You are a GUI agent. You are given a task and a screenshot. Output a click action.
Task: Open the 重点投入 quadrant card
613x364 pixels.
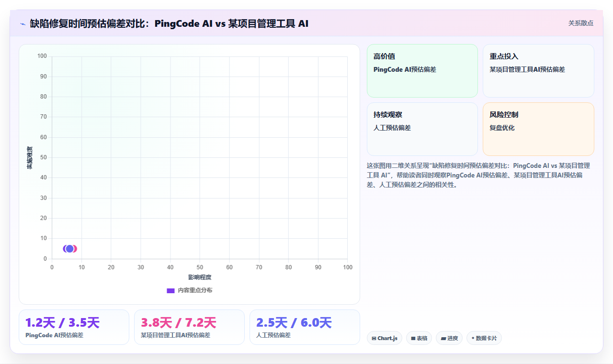(538, 71)
